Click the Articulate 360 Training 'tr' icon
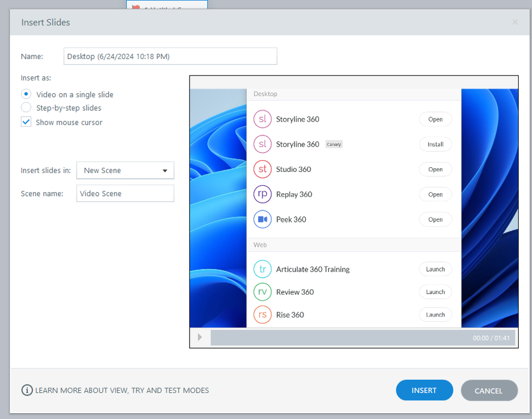The height and width of the screenshot is (419, 532). [263, 269]
